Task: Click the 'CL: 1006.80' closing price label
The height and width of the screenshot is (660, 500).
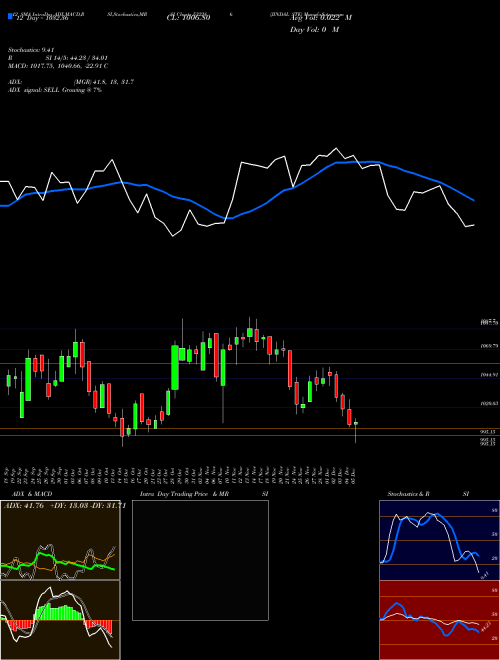Action: tap(188, 18)
